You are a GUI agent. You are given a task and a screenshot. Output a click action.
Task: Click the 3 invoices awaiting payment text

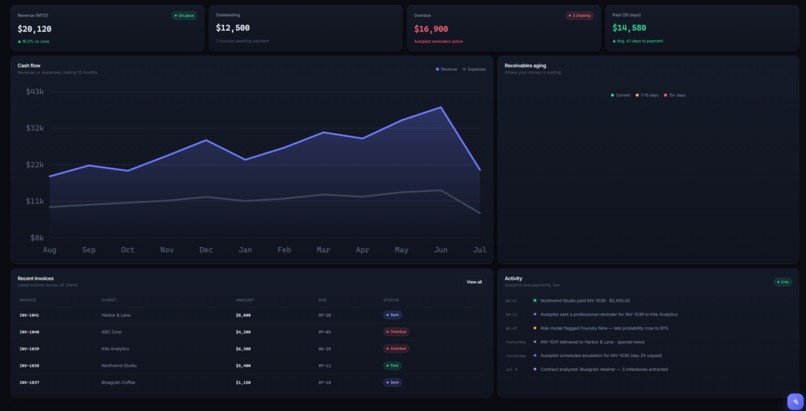click(x=242, y=41)
